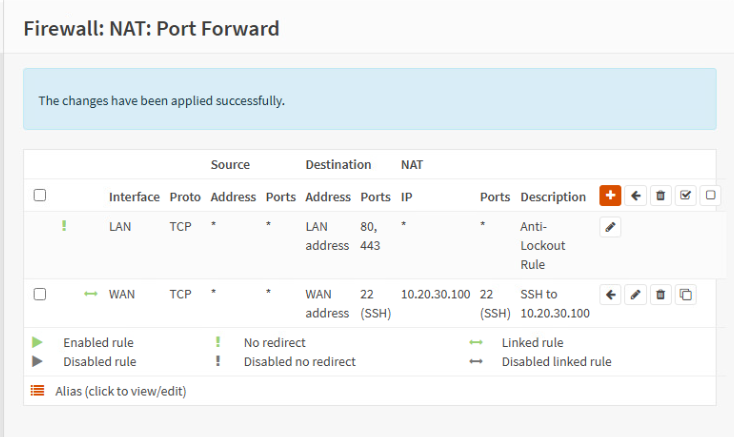Viewport: 734px width, 437px height.
Task: Disable selected rules with the empty-square button
Action: coord(710,196)
